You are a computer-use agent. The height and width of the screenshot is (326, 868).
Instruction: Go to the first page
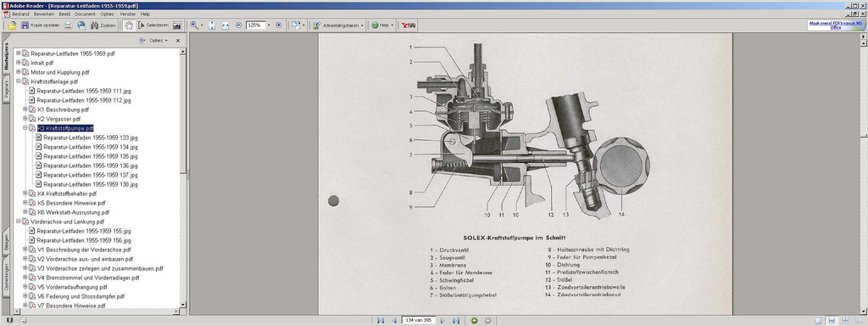pos(381,320)
